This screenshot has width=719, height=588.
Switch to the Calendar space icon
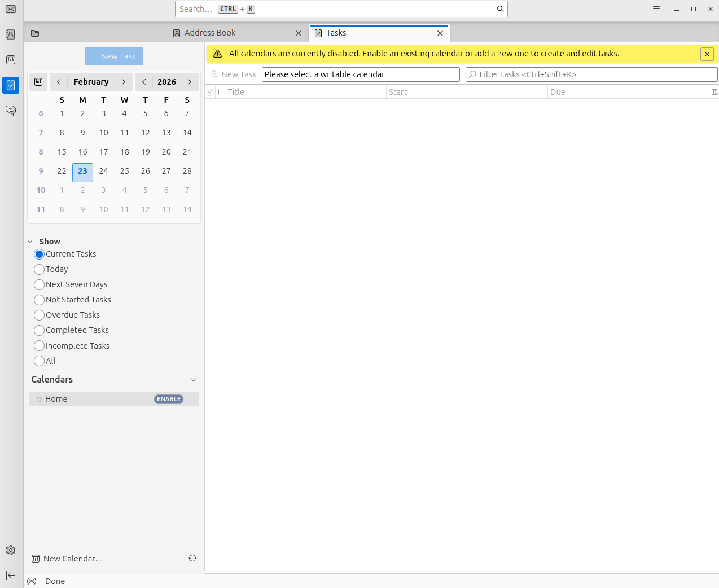click(11, 60)
